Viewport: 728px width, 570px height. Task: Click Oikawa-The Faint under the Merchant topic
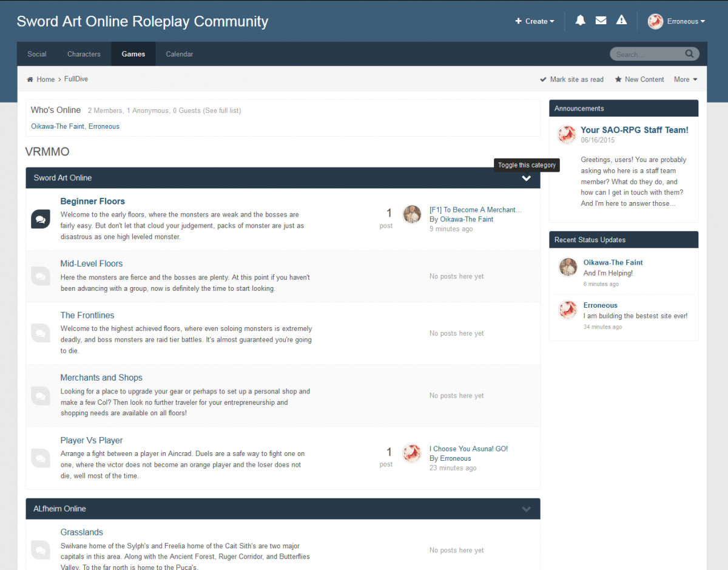pos(467,219)
